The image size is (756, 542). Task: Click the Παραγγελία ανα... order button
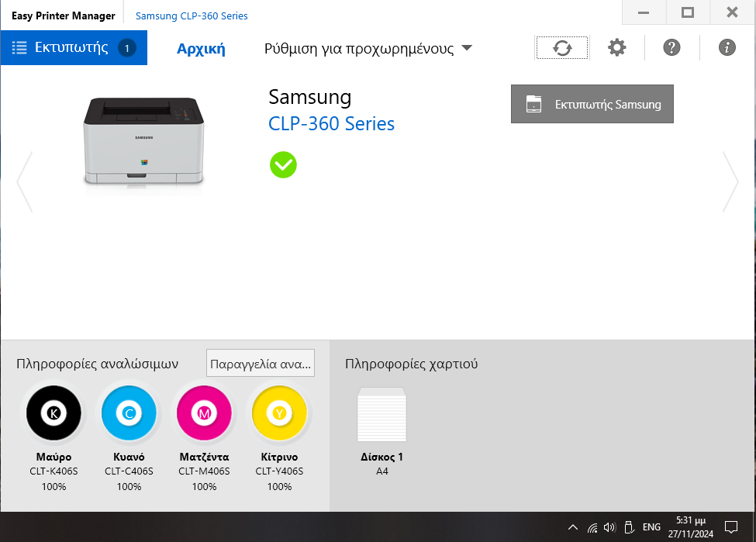(261, 363)
